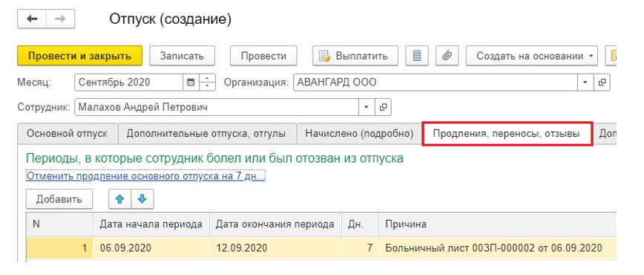This screenshot has width=644, height=275.
Task: Click the Организация field АВАНГАРД ООО
Action: coord(436,82)
